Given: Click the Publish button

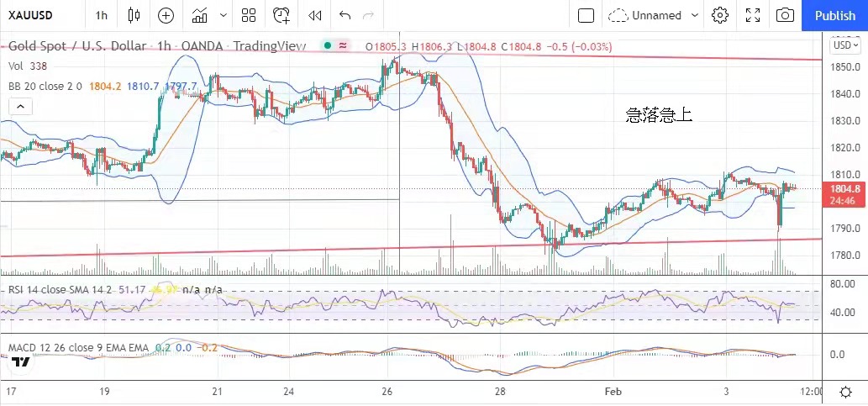Looking at the screenshot, I should pyautogui.click(x=834, y=15).
